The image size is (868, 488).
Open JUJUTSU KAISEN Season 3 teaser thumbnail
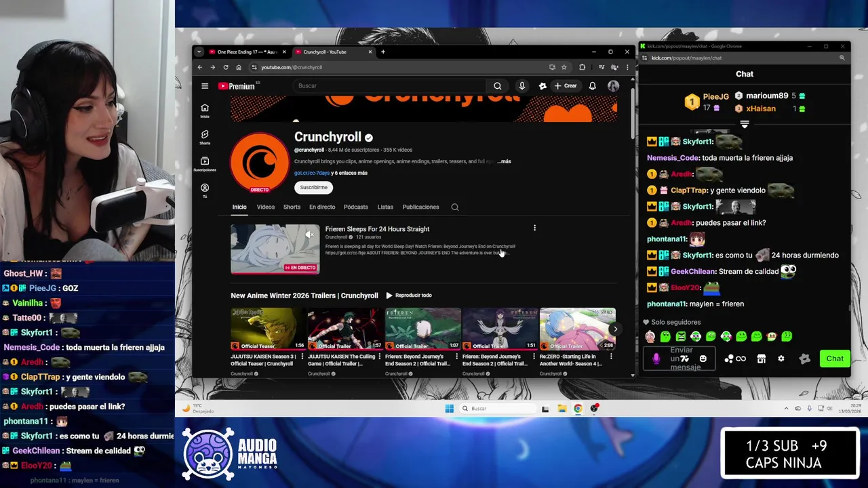click(268, 329)
